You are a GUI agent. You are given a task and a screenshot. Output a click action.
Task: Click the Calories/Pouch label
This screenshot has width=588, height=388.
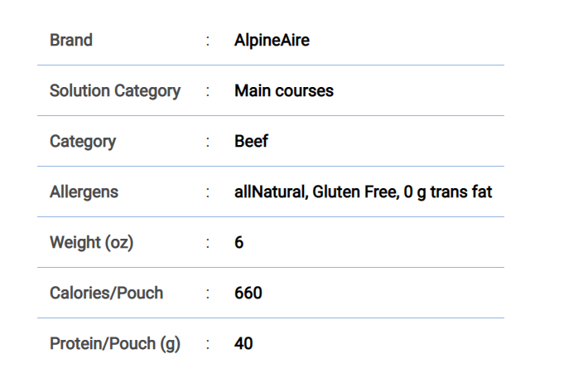point(107,293)
